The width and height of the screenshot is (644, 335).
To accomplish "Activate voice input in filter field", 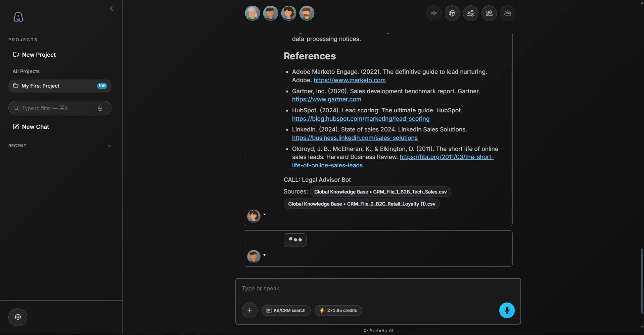I will (100, 108).
